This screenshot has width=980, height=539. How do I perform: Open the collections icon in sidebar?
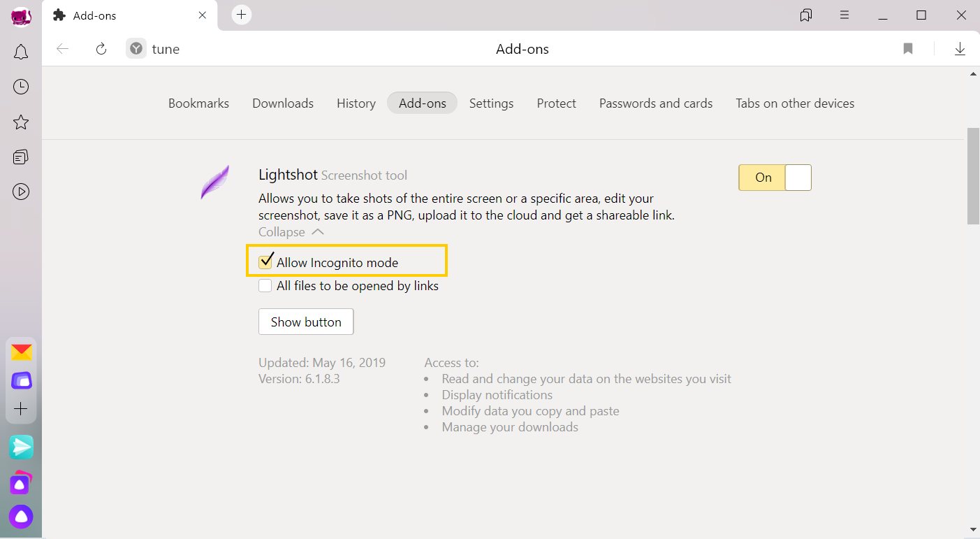click(21, 157)
